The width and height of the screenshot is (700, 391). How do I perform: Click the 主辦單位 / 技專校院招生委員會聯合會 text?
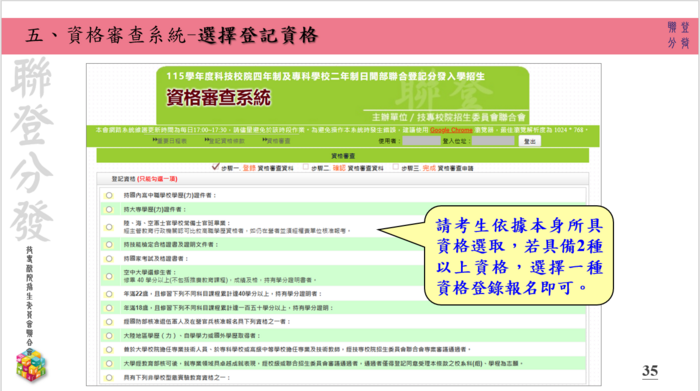point(449,117)
